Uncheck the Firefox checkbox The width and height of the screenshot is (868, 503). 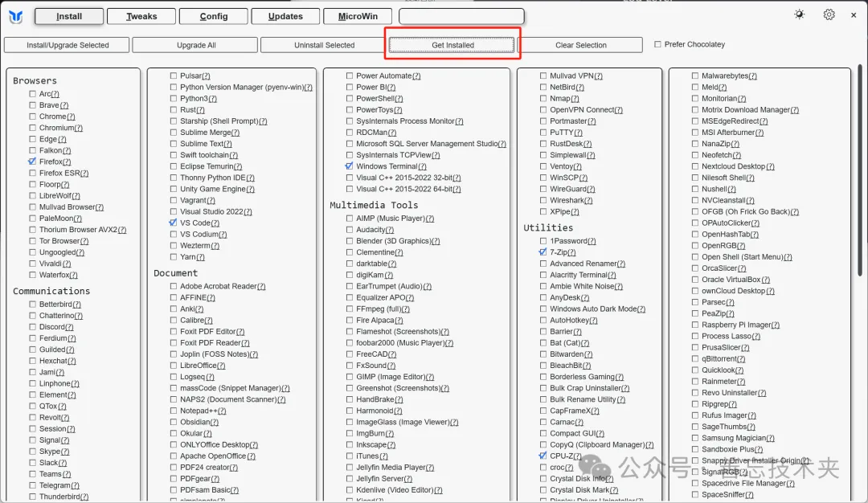33,162
